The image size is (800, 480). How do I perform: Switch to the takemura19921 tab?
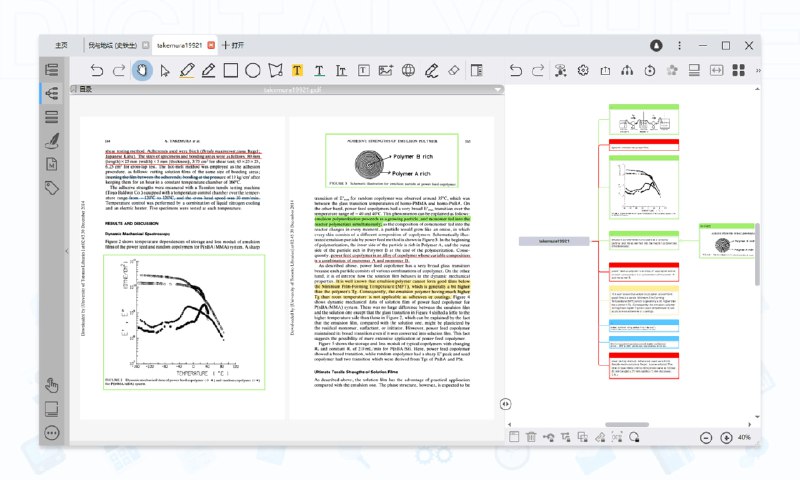pyautogui.click(x=180, y=45)
